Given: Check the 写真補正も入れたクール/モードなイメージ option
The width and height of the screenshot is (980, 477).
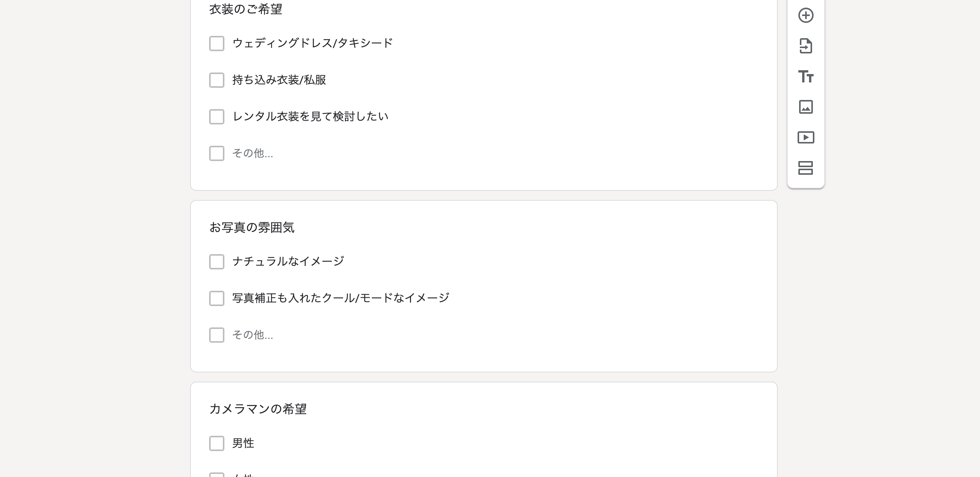Looking at the screenshot, I should pyautogui.click(x=217, y=298).
